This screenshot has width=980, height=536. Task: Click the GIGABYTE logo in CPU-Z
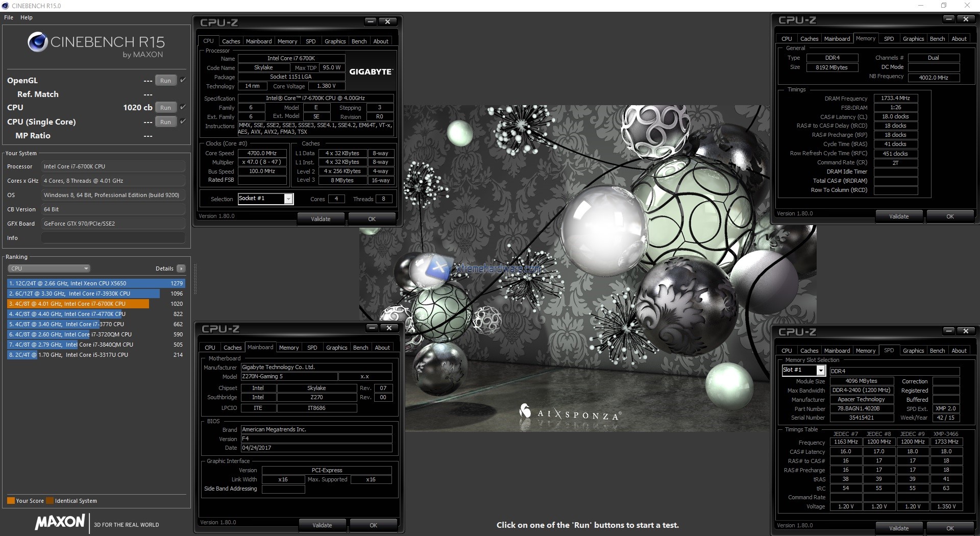[x=371, y=72]
